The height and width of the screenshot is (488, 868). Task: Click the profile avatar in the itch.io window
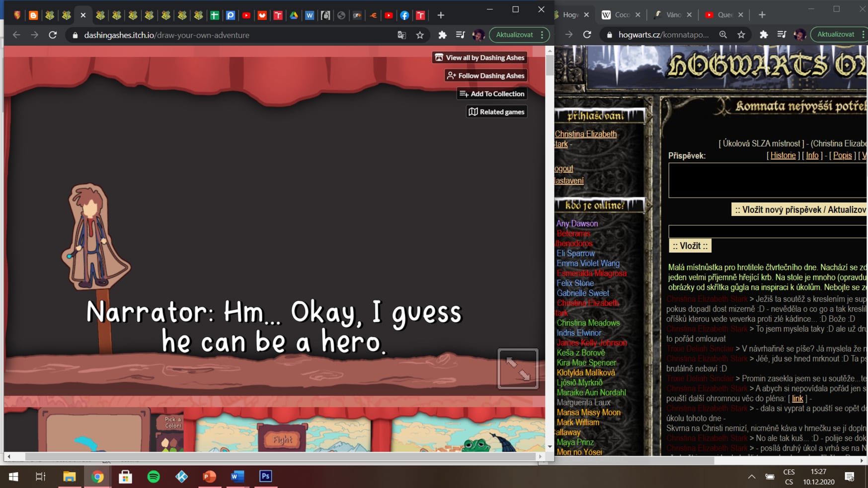[478, 35]
